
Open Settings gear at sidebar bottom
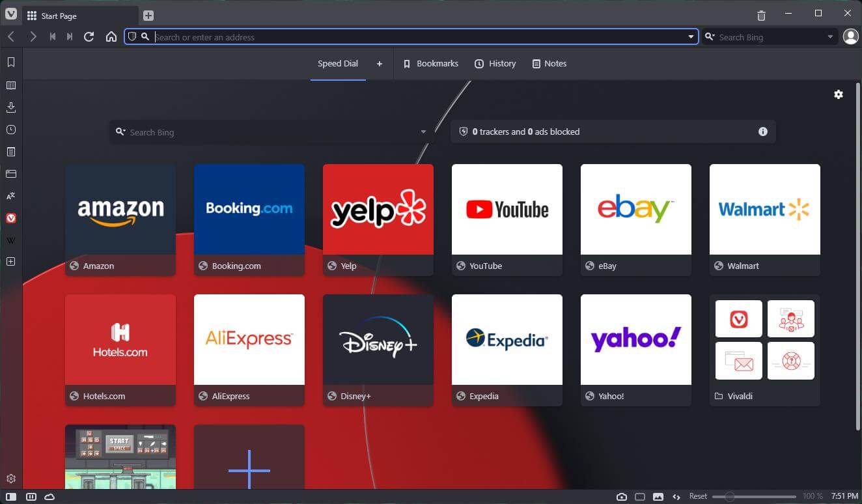pyautogui.click(x=11, y=479)
